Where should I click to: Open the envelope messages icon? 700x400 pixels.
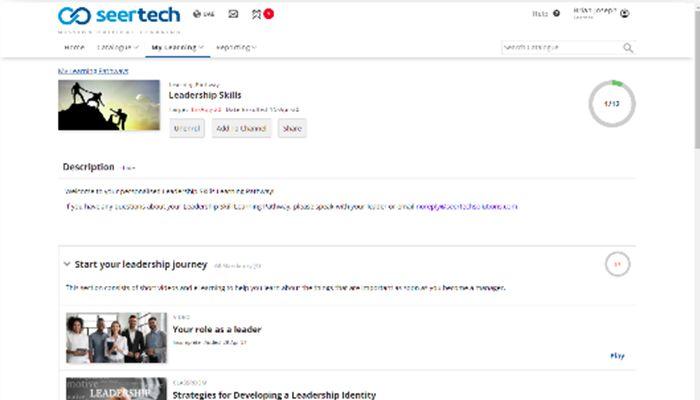(x=233, y=14)
